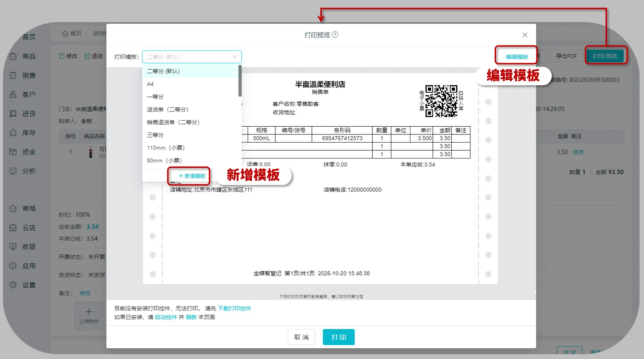The height and width of the screenshot is (359, 644).
Task: Click the QR code in print preview
Action: tap(441, 101)
